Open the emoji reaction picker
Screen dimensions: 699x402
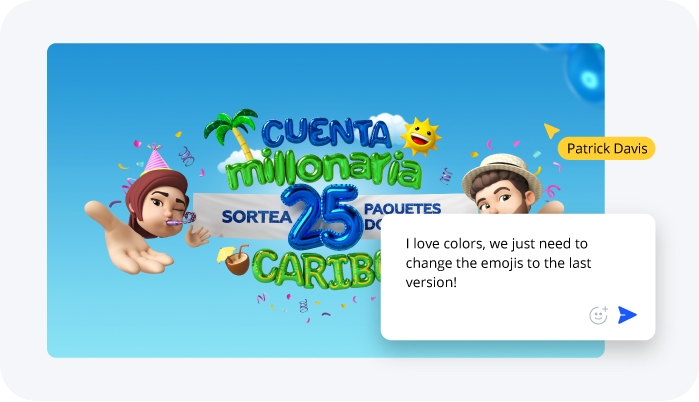[598, 315]
